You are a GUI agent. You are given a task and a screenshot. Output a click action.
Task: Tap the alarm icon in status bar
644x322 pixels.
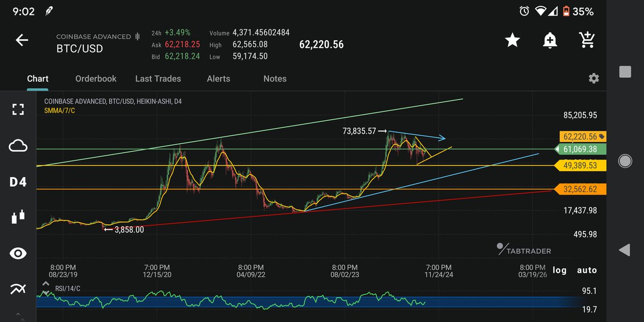524,11
